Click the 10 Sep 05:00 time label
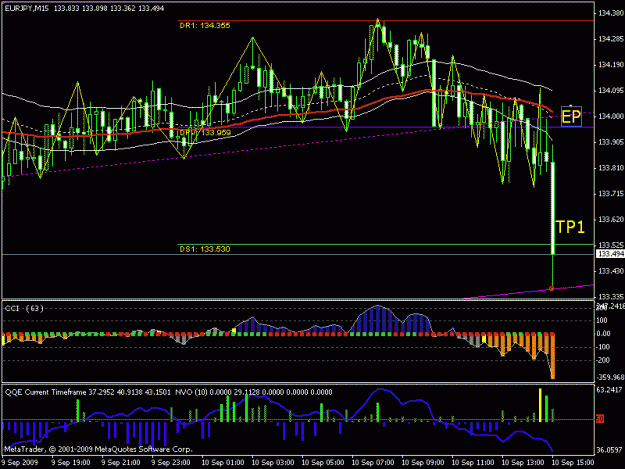This screenshot has width=625, height=469. [x=323, y=463]
